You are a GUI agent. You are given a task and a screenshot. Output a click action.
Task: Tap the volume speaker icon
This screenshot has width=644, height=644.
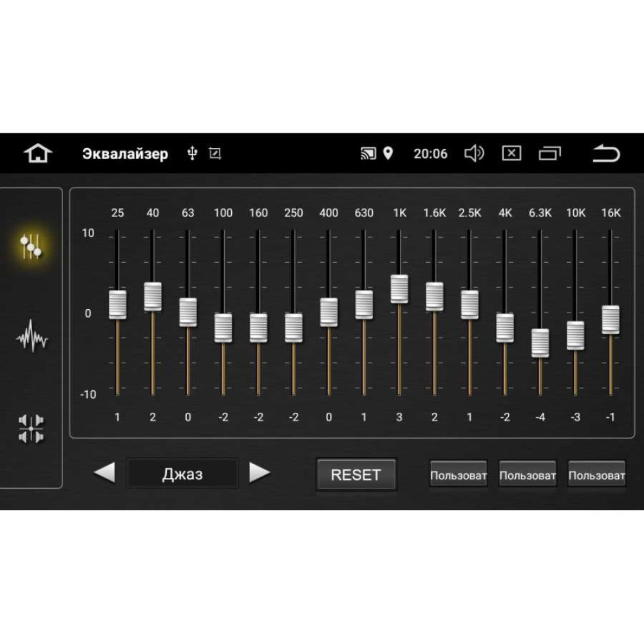pyautogui.click(x=474, y=154)
